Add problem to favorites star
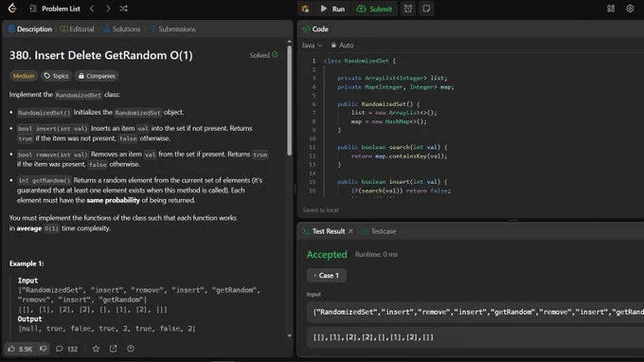Image resolution: width=644 pixels, height=362 pixels. click(x=96, y=349)
